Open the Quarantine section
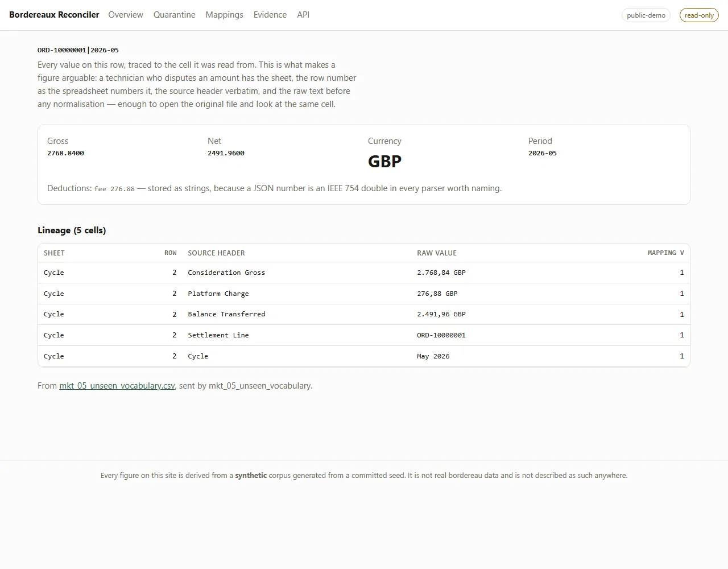 click(175, 15)
